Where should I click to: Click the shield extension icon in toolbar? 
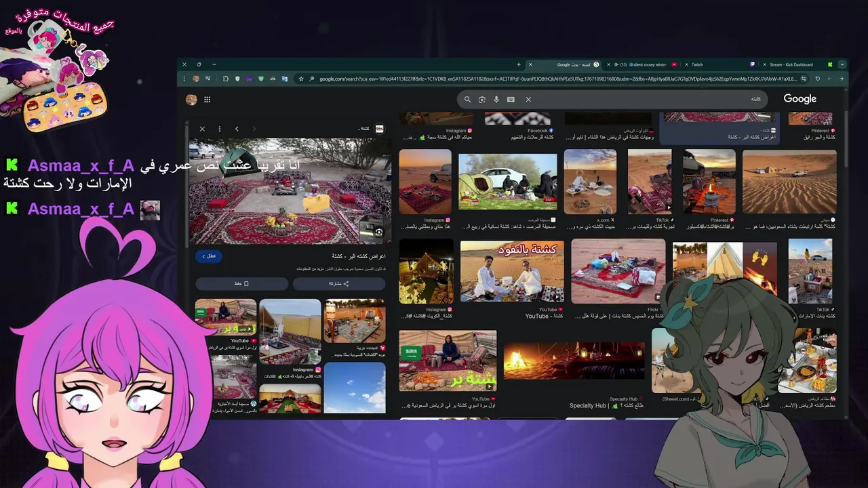coord(237,79)
